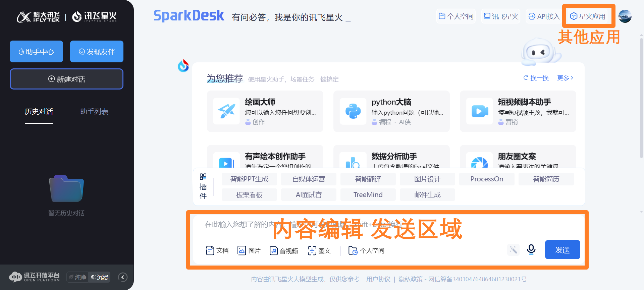This screenshot has width=644, height=290.
Task: Select the TreeMind plugin
Action: tap(368, 195)
